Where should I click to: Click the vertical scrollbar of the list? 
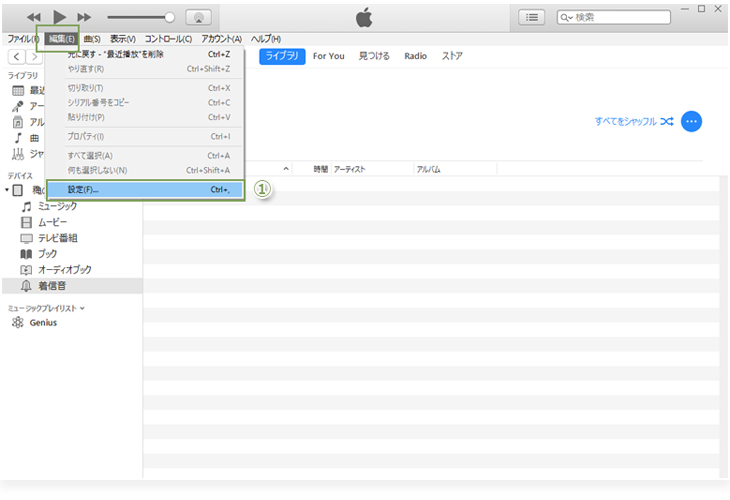(x=724, y=326)
